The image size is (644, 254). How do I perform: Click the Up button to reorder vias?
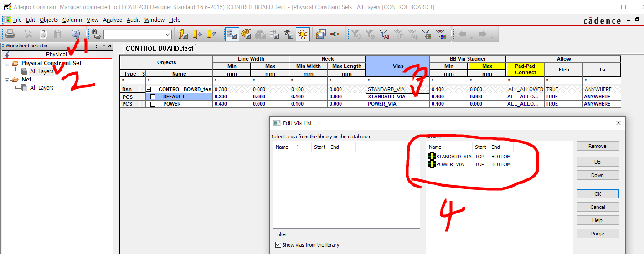point(598,162)
